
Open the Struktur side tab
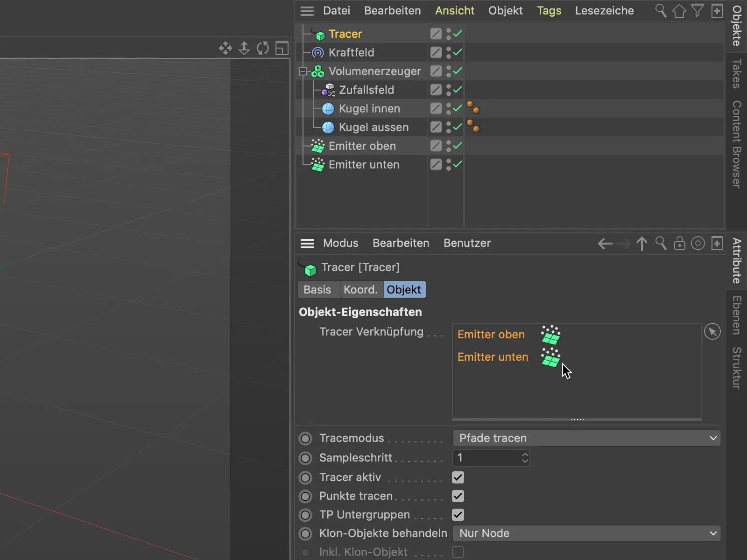pos(737,368)
